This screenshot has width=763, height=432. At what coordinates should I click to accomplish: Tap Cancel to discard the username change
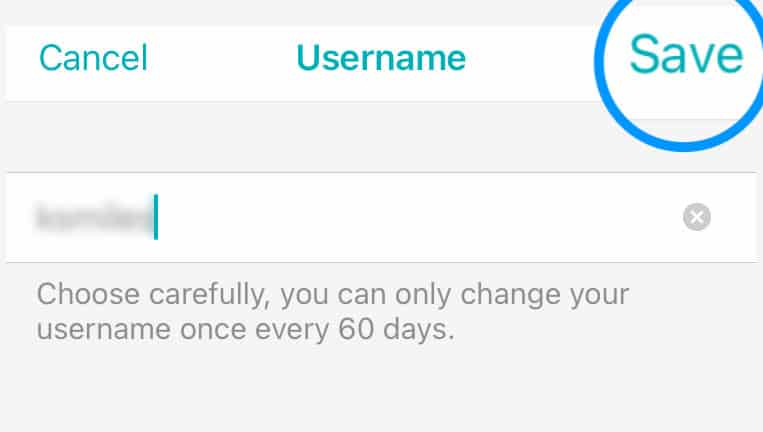click(93, 58)
